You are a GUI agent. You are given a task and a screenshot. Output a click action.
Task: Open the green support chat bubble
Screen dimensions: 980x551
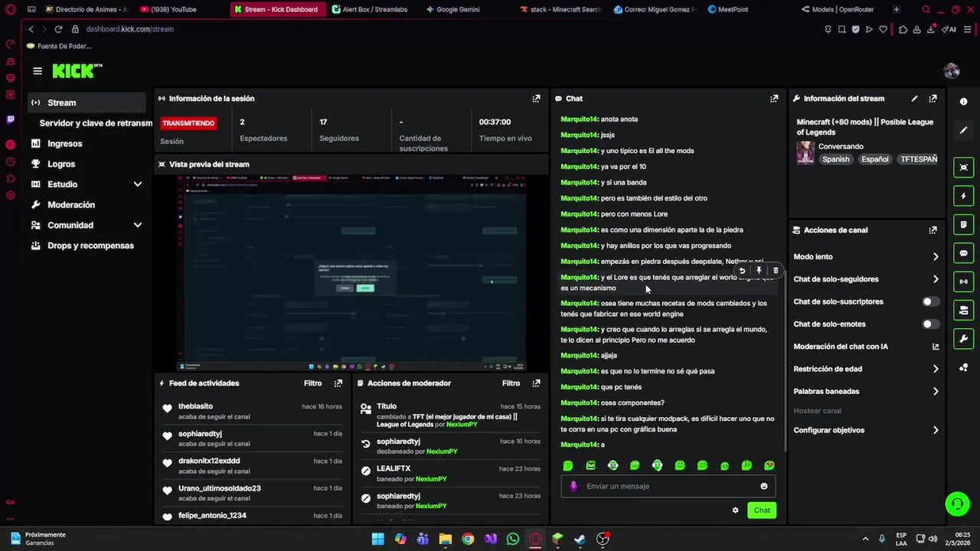957,504
